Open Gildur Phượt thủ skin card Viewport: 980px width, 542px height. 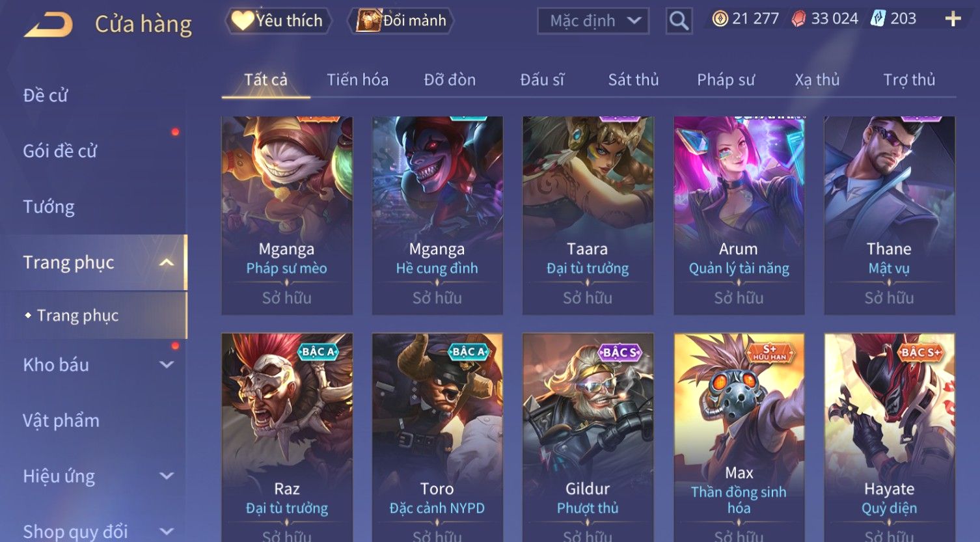(x=588, y=437)
